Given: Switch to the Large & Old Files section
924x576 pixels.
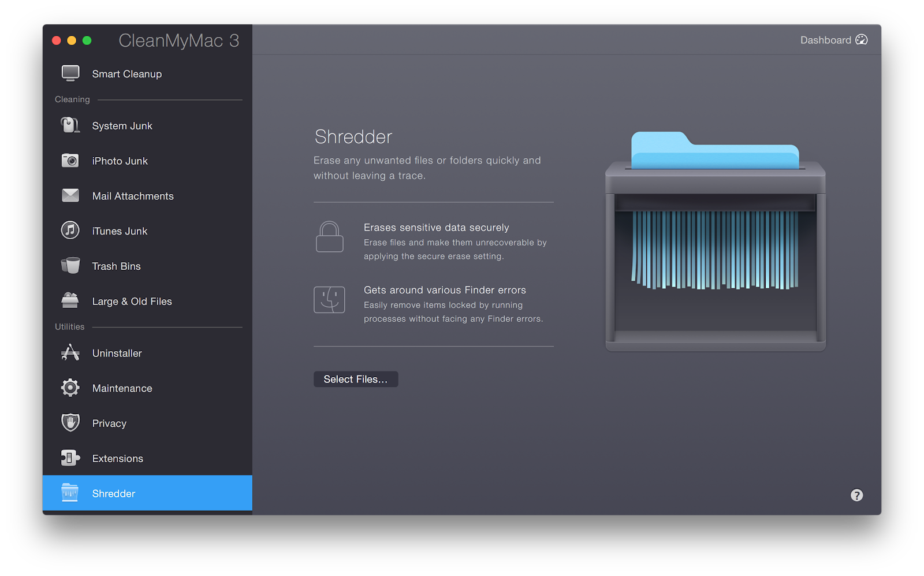Looking at the screenshot, I should 132,302.
